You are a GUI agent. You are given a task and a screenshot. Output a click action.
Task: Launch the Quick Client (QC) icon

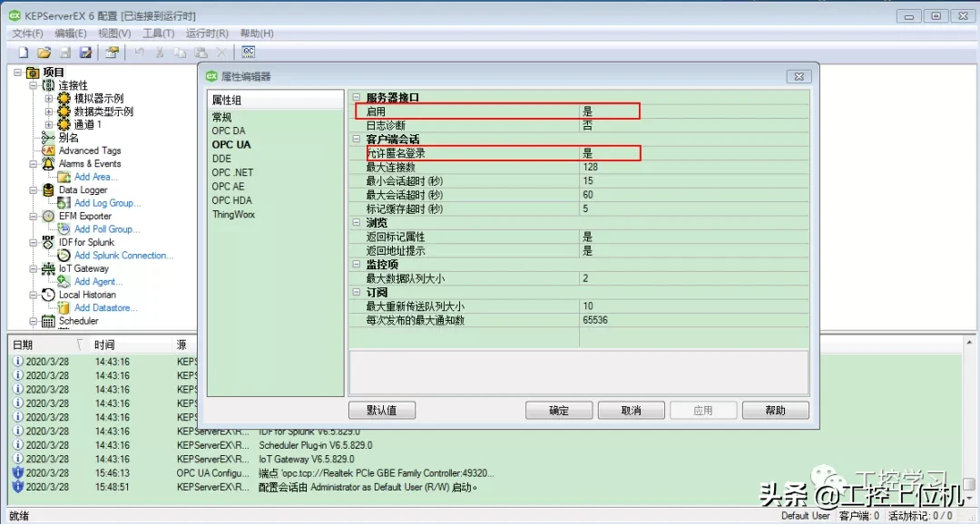(x=248, y=53)
